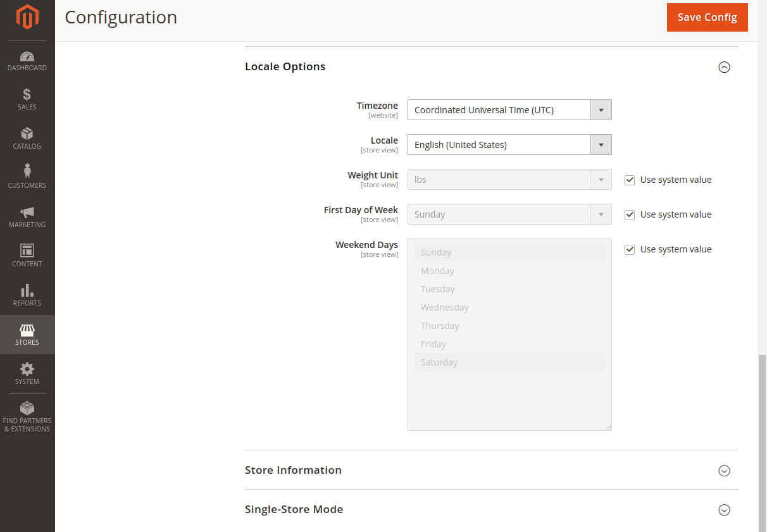Open the Locale dropdown
Screen dimensions: 767x532
coord(600,144)
